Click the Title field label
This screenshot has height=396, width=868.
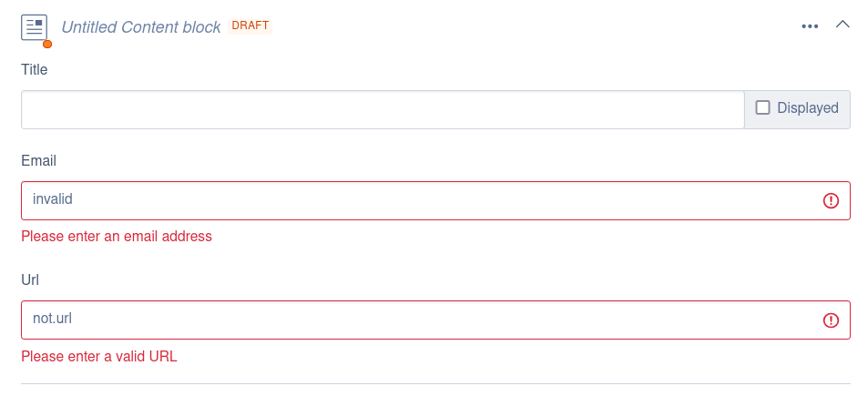pos(34,69)
